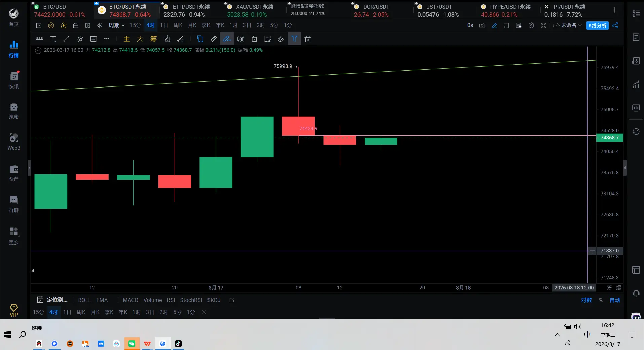This screenshot has height=350, width=644.
Task: Select the ruler measurement tool
Action: 213,39
